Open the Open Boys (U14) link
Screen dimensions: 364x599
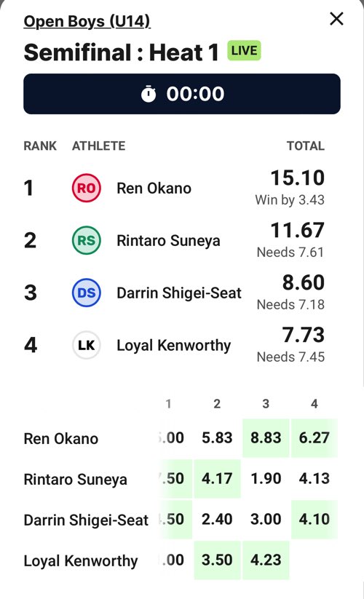pyautogui.click(x=87, y=21)
